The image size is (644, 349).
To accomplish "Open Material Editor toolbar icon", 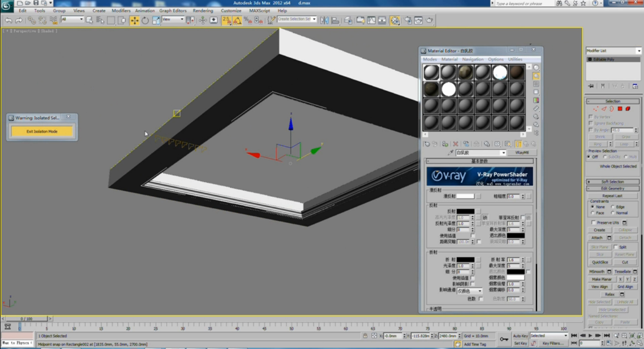I will 395,20.
